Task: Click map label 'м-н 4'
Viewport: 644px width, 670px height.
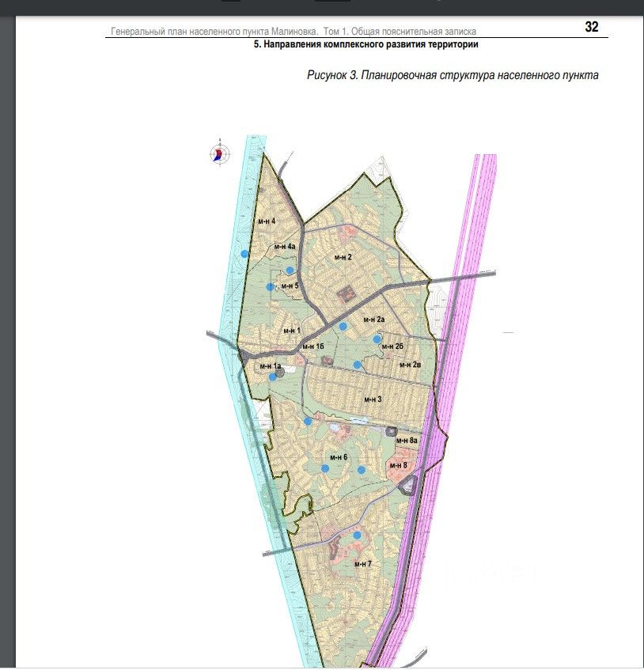Action: (x=267, y=221)
